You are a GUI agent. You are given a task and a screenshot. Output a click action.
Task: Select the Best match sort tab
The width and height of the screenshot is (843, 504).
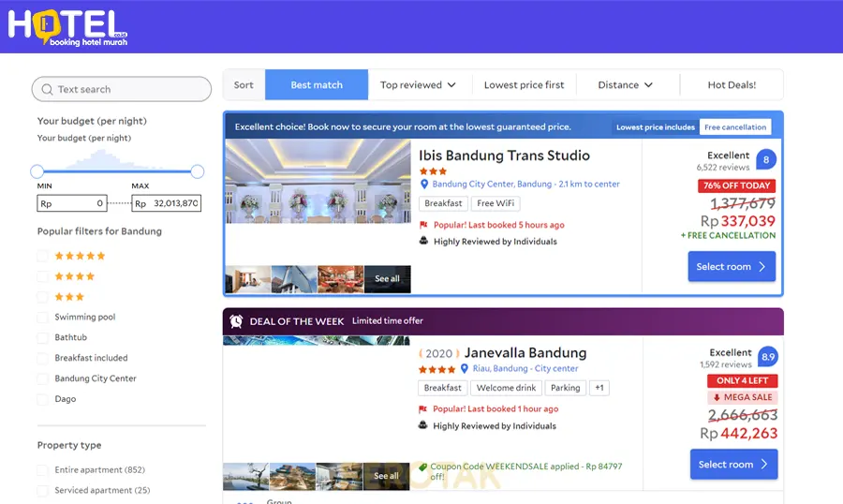pos(317,85)
